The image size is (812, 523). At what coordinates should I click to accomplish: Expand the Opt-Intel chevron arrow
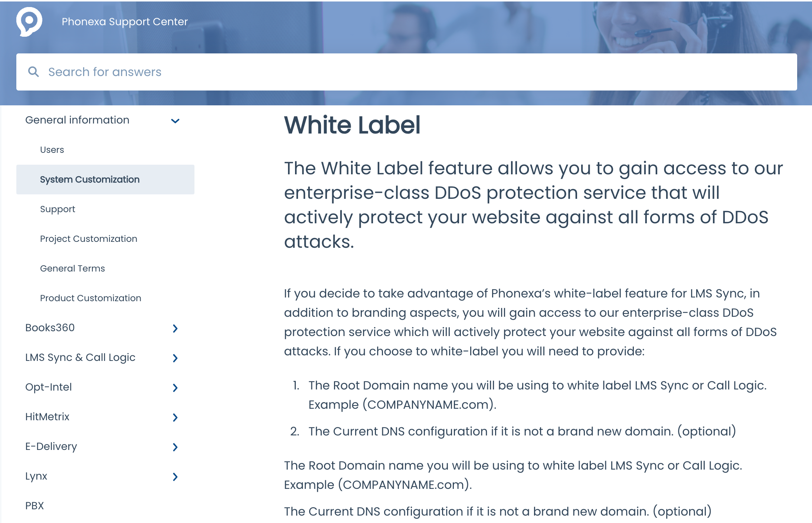tap(176, 388)
